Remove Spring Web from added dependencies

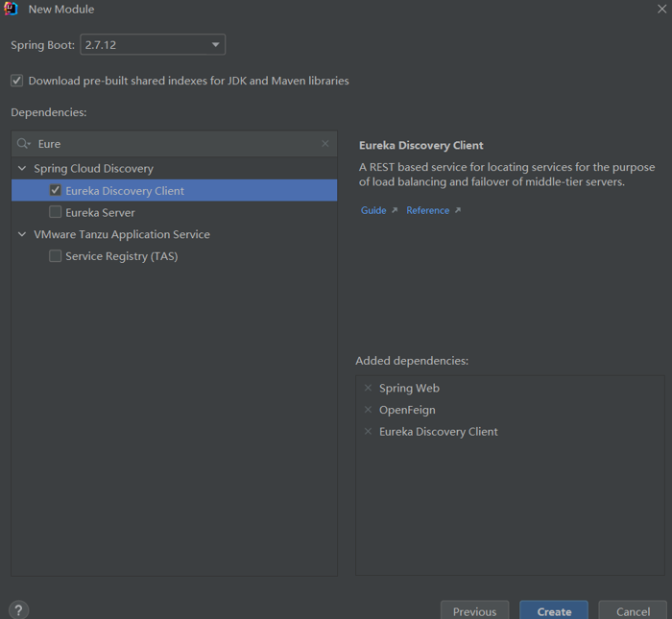[369, 389]
